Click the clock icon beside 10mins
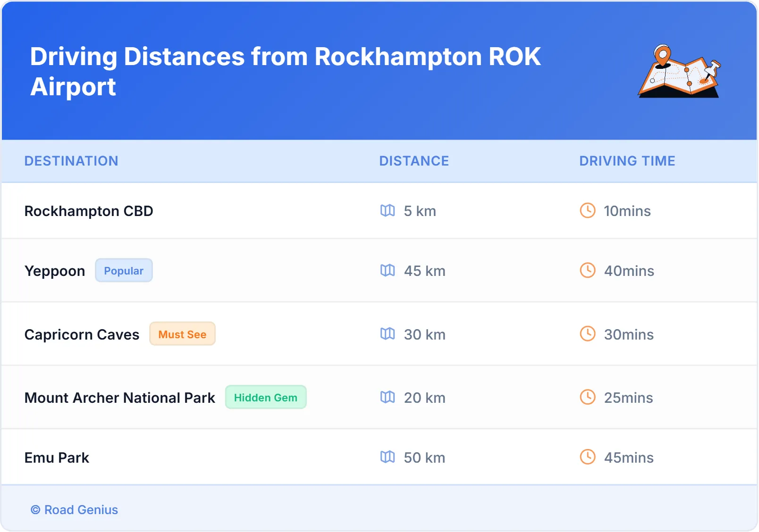The height and width of the screenshot is (532, 759). 588,210
